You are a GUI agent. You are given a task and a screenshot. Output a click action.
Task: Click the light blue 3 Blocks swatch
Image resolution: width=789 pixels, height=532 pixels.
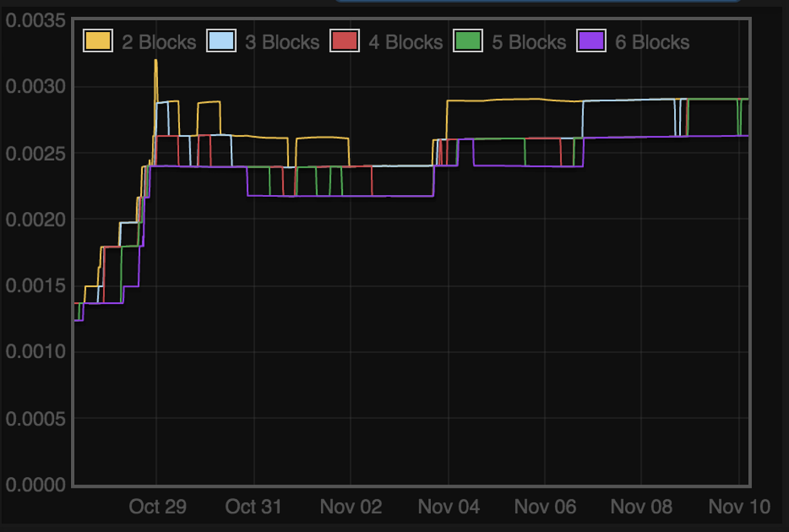tap(221, 41)
